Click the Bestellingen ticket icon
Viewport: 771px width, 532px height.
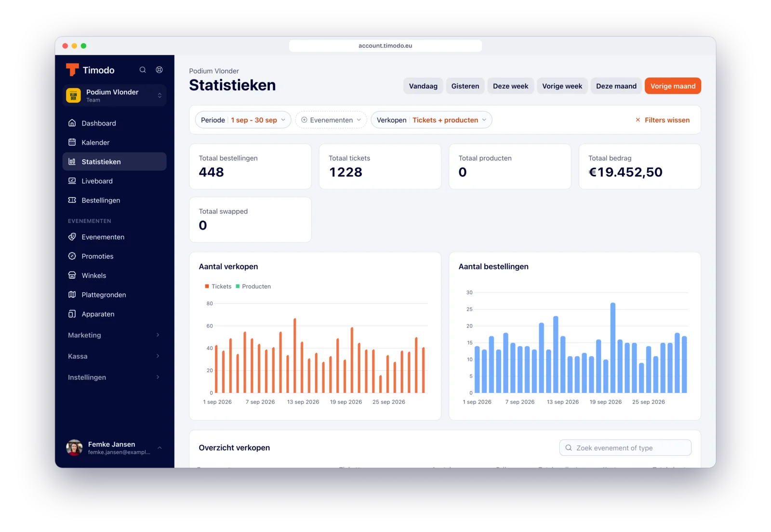click(72, 200)
